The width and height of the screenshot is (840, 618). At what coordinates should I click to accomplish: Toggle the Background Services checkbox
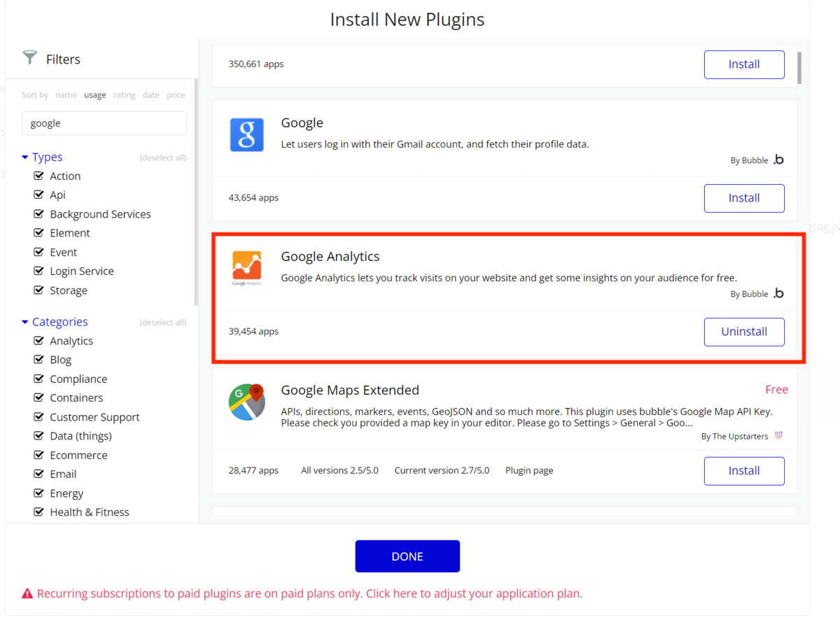39,214
